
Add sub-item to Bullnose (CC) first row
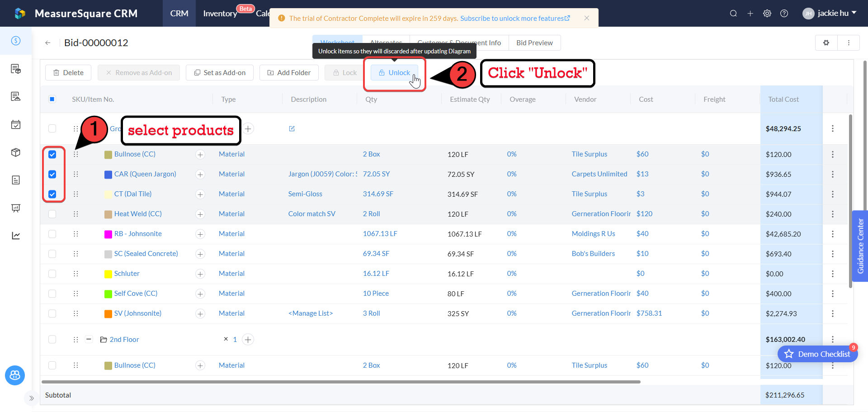click(200, 155)
